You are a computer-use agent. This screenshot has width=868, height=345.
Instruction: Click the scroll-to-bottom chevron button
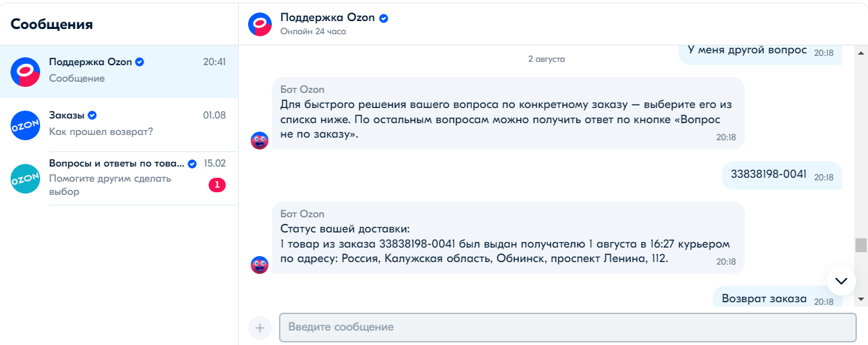[841, 281]
